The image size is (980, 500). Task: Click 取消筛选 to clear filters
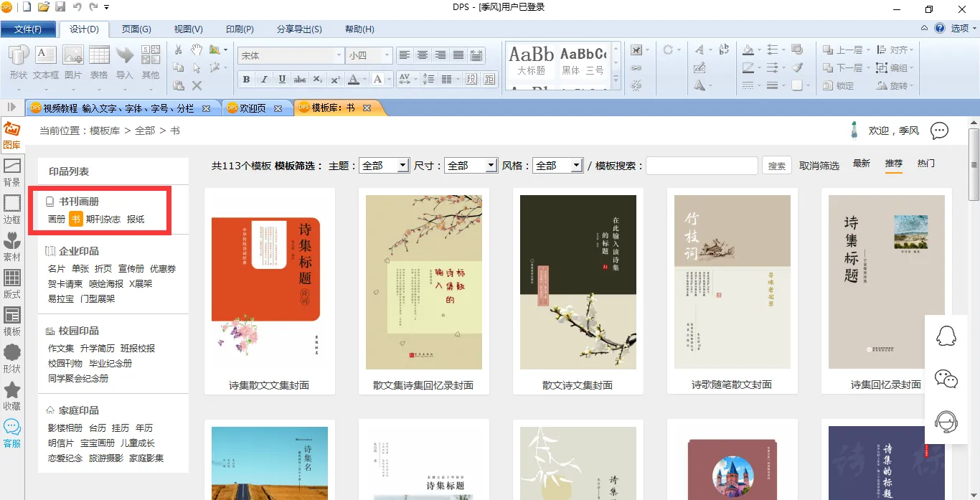(819, 166)
